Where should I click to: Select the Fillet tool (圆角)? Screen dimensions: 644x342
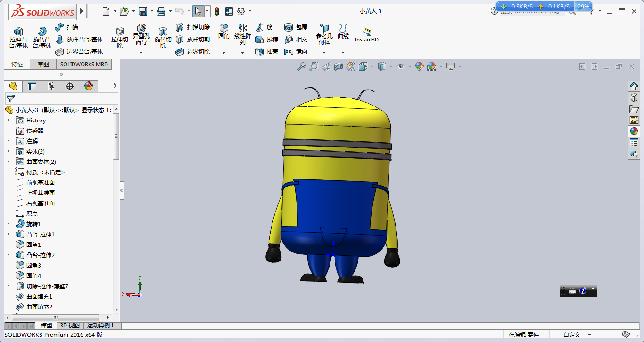tap(224, 32)
